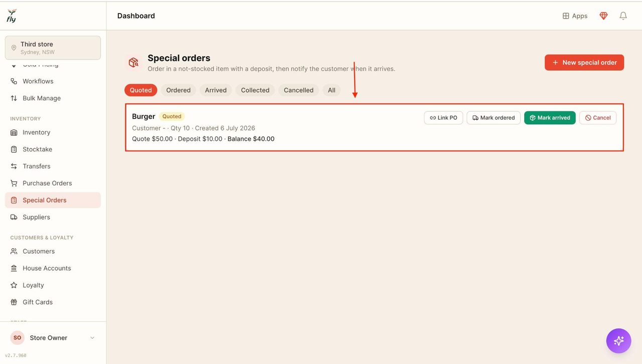The height and width of the screenshot is (364, 642).
Task: Click the Fly logo icon
Action: pos(12,16)
